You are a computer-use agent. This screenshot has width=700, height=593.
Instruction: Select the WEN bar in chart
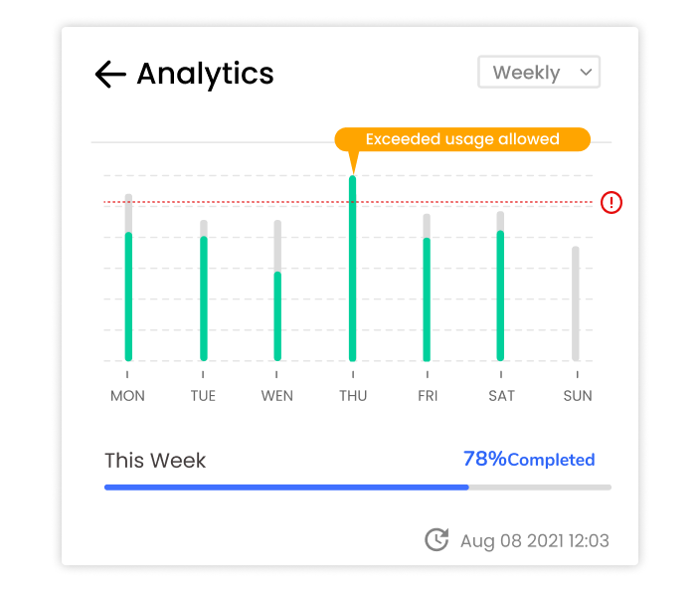277,291
